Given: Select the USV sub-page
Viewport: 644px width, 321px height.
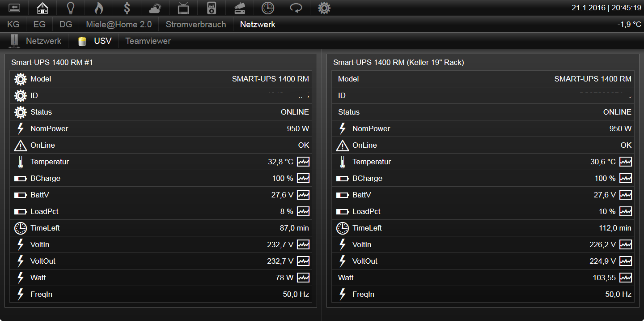Looking at the screenshot, I should [94, 41].
